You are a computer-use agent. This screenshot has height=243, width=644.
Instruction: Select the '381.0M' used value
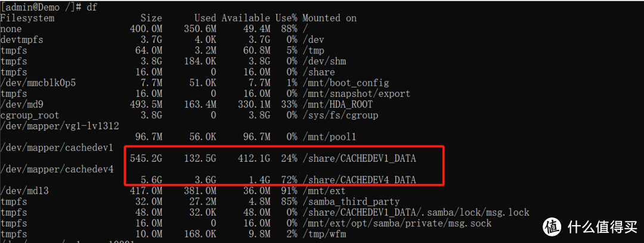point(200,191)
